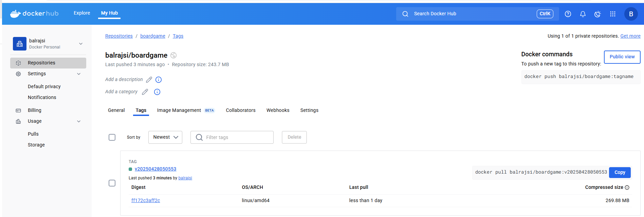
Task: Collapse the Settings sidebar section chevron
Action: 79,74
